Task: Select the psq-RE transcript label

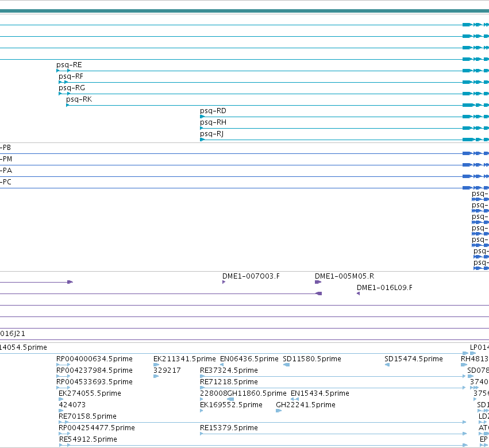Action: click(x=69, y=65)
